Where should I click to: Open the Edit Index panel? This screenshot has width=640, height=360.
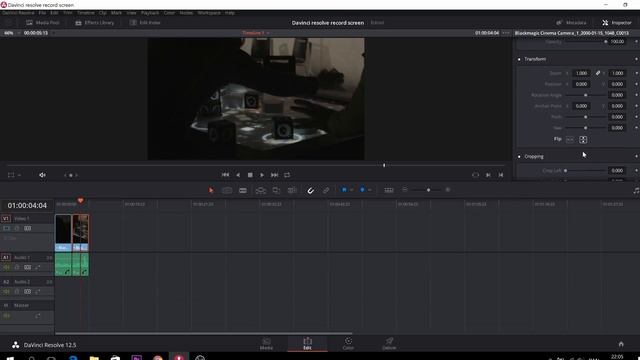coord(145,23)
